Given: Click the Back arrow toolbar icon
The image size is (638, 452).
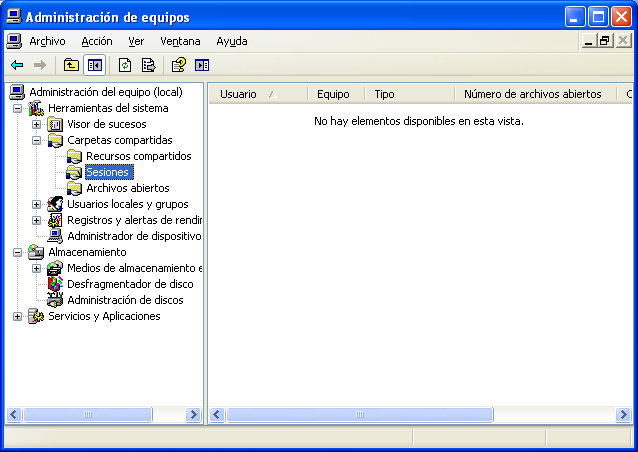Looking at the screenshot, I should [x=17, y=65].
